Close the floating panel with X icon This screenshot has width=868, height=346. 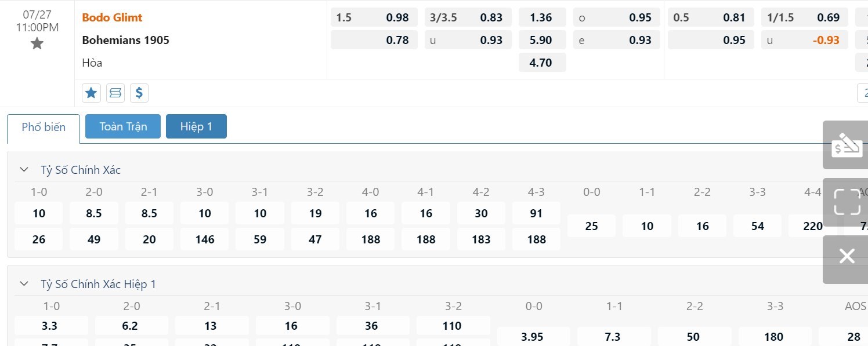(847, 256)
